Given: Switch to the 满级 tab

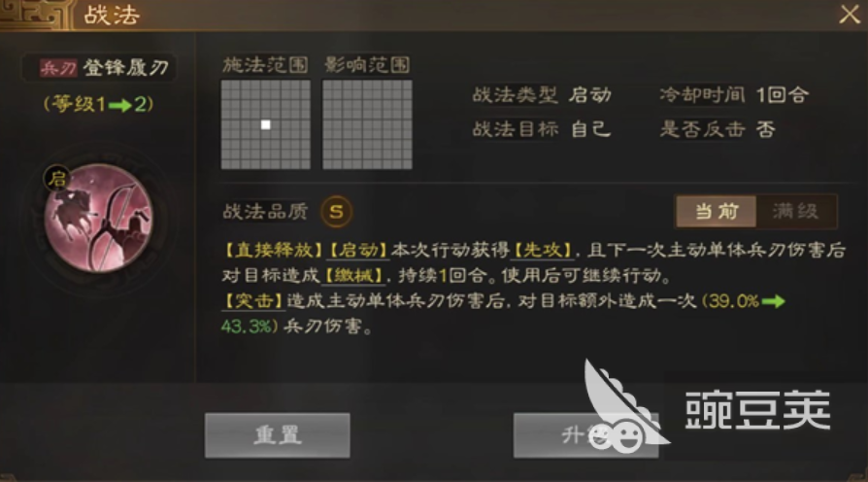Looking at the screenshot, I should [796, 211].
